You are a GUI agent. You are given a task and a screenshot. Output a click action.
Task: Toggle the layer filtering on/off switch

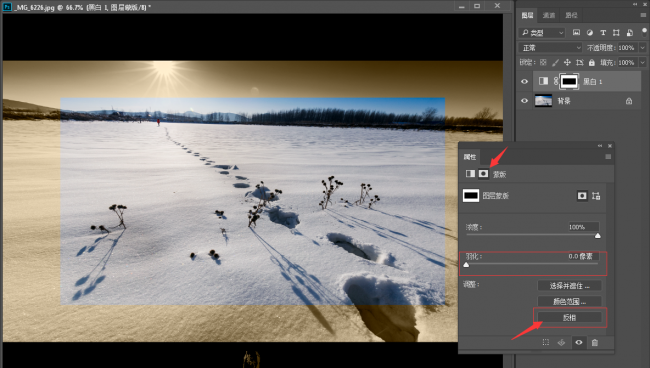[644, 31]
